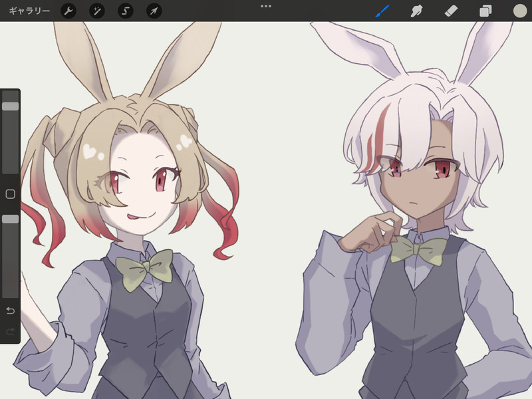Viewport: 532px width, 399px height.
Task: Adjust the brush size slider handle
Action: click(x=11, y=106)
